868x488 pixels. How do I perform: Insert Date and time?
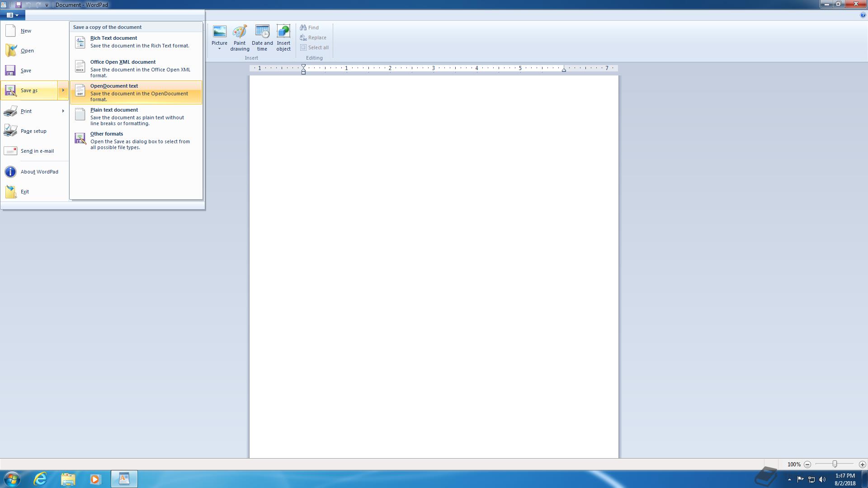click(x=262, y=38)
